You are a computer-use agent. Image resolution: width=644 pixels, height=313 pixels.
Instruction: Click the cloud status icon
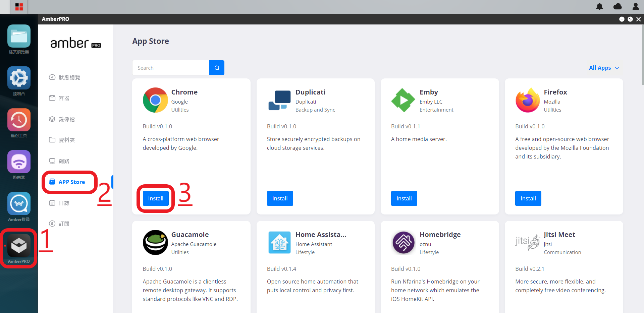coord(618,6)
